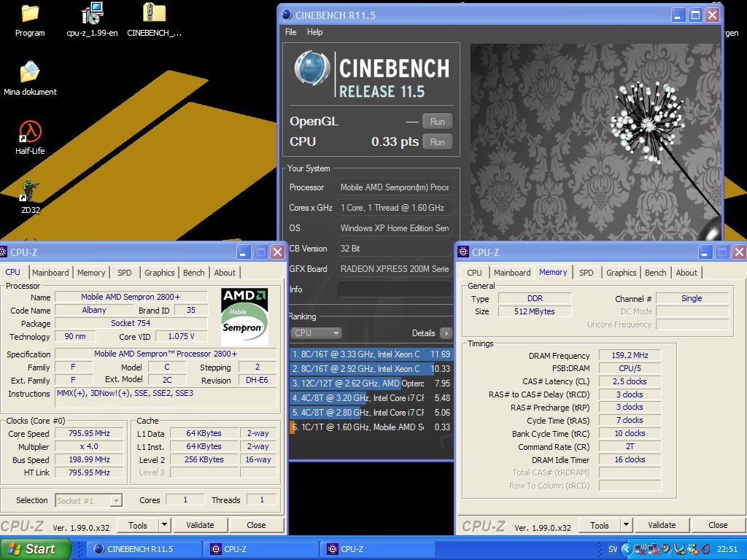747x560 pixels.
Task: Click Tools button in right CPU-Z
Action: point(600,525)
